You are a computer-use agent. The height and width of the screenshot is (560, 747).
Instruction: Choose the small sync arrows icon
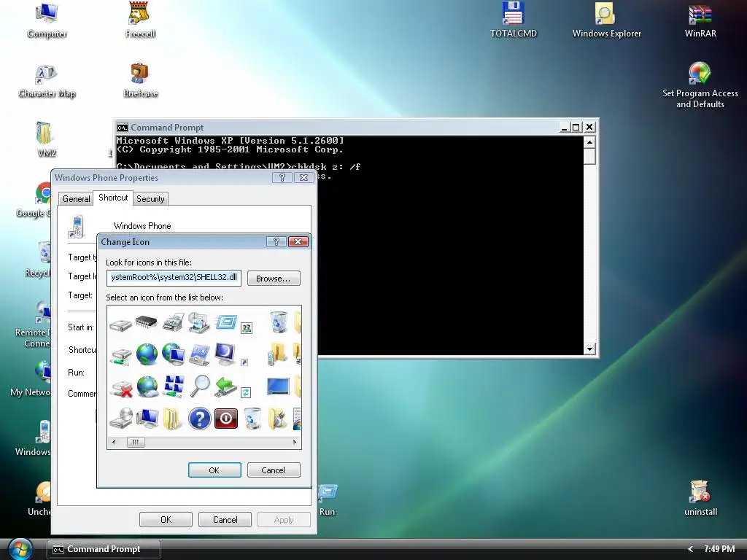(x=246, y=392)
